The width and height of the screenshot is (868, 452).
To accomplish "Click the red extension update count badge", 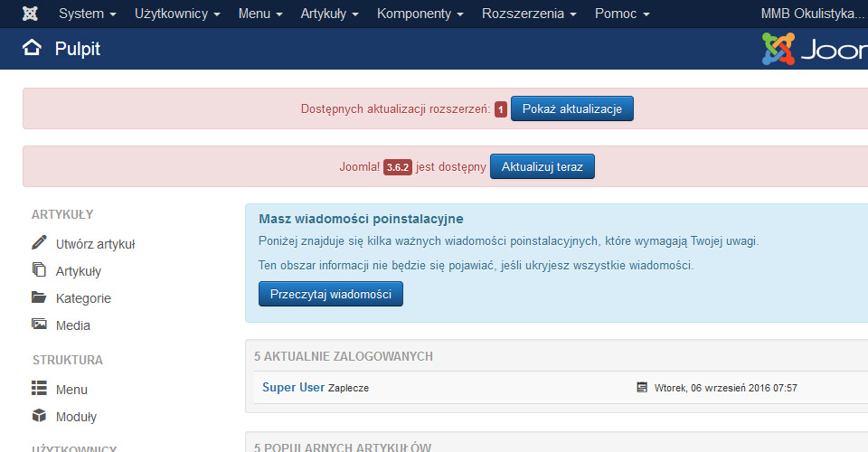I will pos(500,109).
